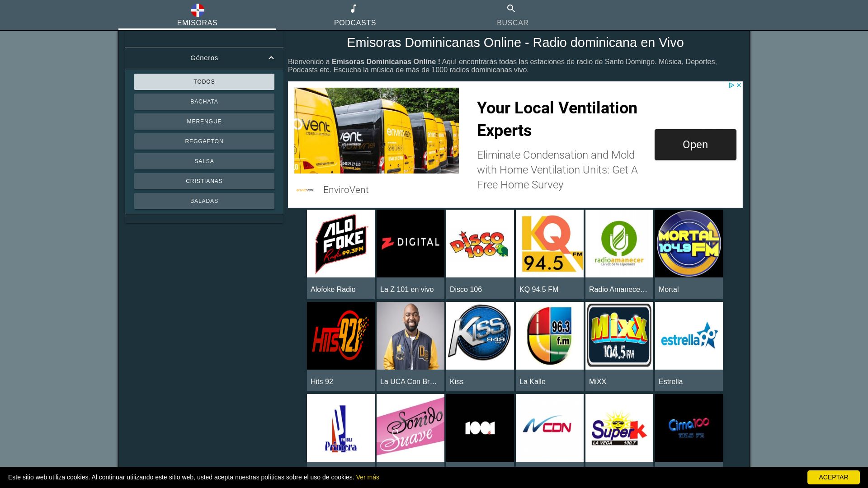
Task: Click the KQ 94.5 FM station title
Action: click(539, 289)
